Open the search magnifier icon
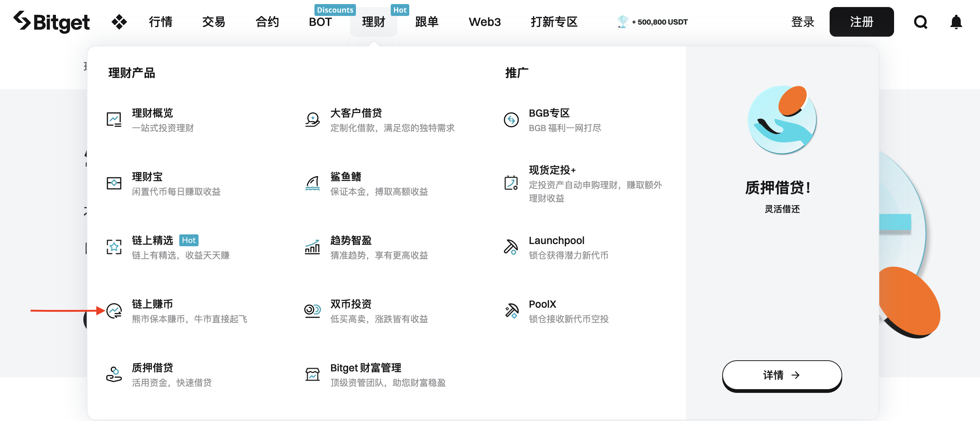The height and width of the screenshot is (421, 980). (x=920, y=22)
